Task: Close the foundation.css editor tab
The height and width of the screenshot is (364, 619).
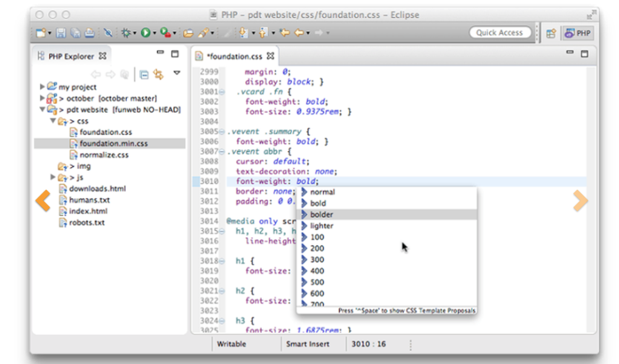Action: coord(271,56)
